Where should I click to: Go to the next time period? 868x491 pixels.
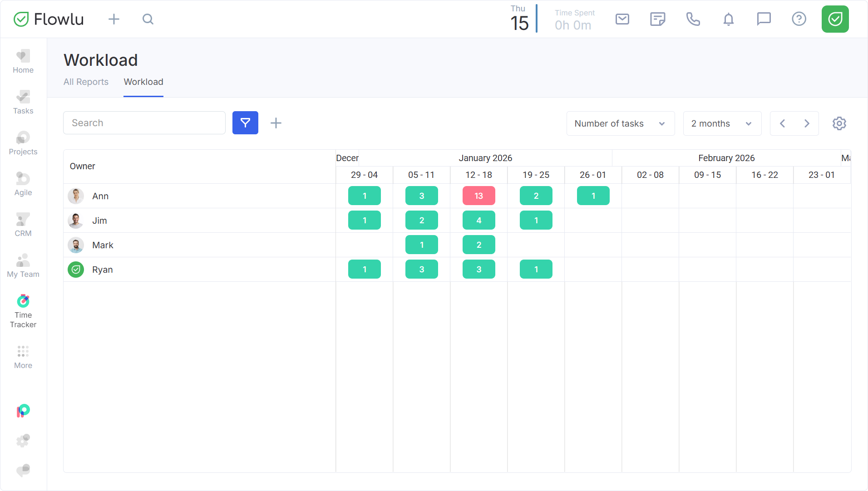[807, 123]
